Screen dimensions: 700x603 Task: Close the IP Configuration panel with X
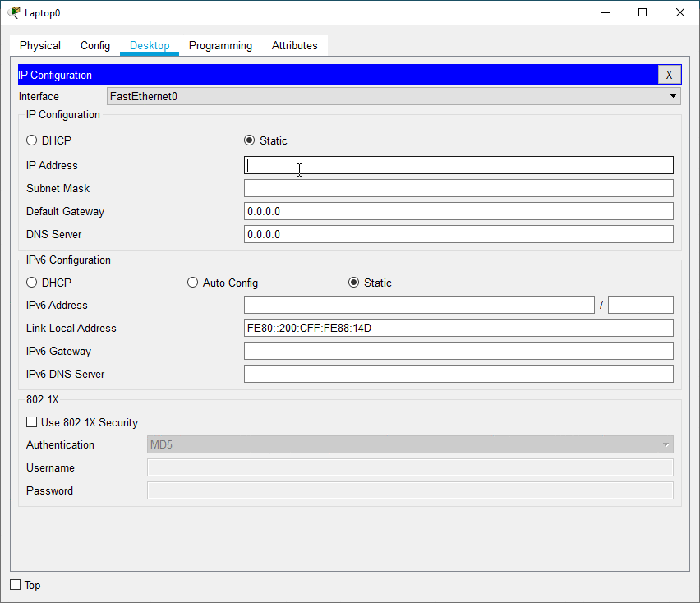[x=669, y=75]
